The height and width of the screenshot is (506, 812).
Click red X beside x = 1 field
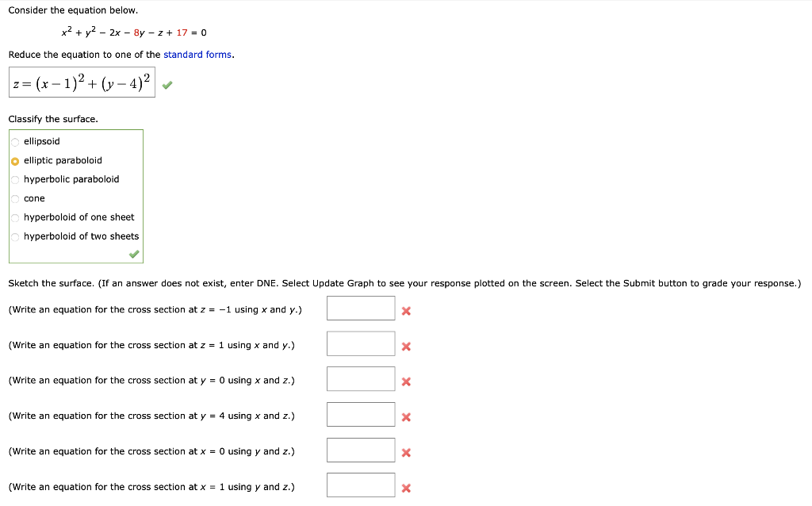coord(407,488)
